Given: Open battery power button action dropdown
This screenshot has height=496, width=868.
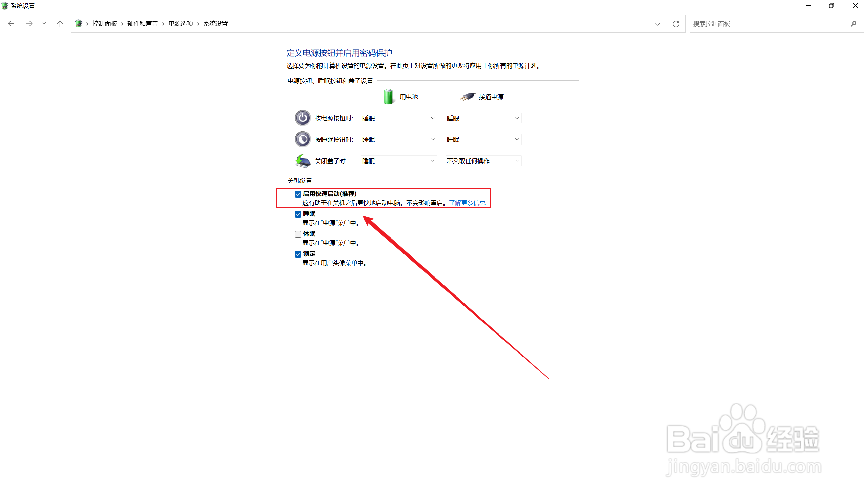Looking at the screenshot, I should coord(399,118).
